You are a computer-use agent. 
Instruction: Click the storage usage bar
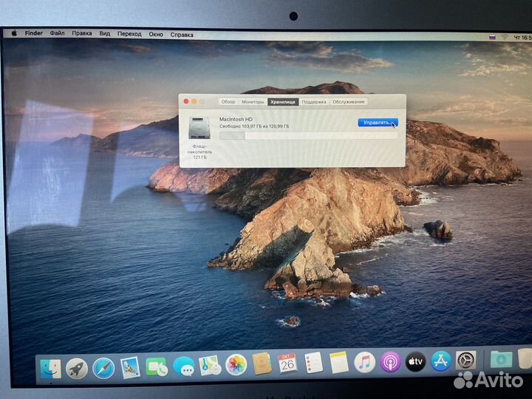(x=308, y=136)
